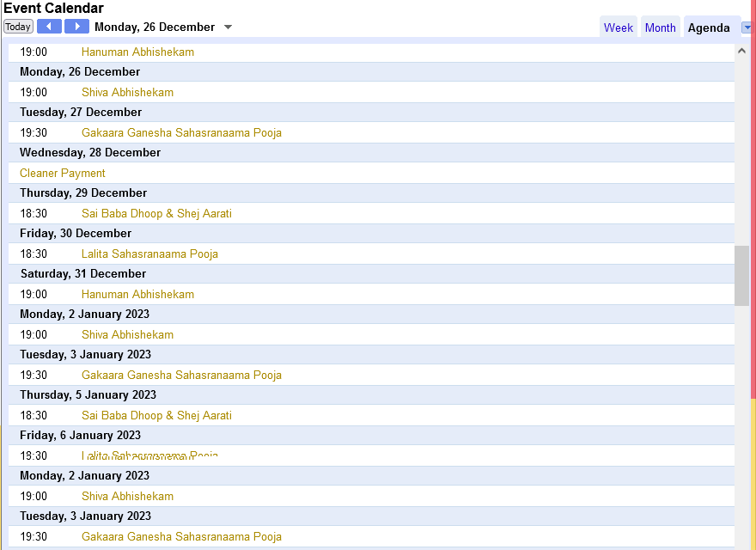Open the dropdown arrow right of Agenda tab
756x550 pixels.
pos(747,27)
